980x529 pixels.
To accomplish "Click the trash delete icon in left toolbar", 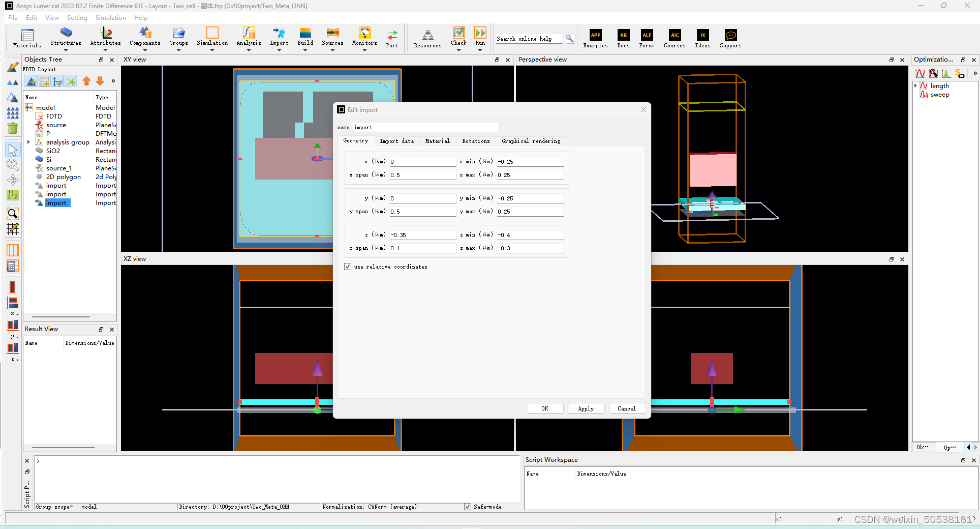I will click(12, 129).
